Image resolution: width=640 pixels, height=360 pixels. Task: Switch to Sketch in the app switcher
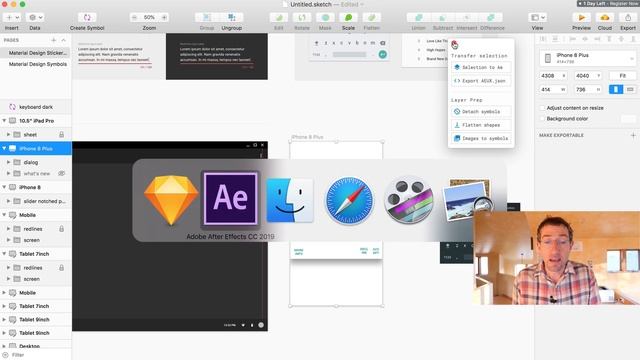click(171, 200)
